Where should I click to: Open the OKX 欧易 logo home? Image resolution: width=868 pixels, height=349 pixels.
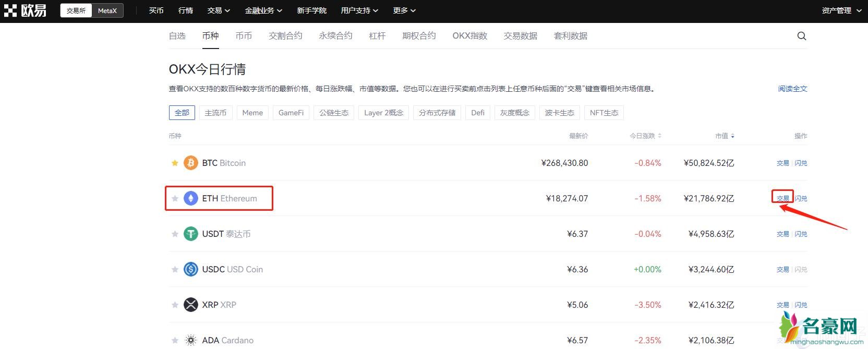click(x=25, y=10)
